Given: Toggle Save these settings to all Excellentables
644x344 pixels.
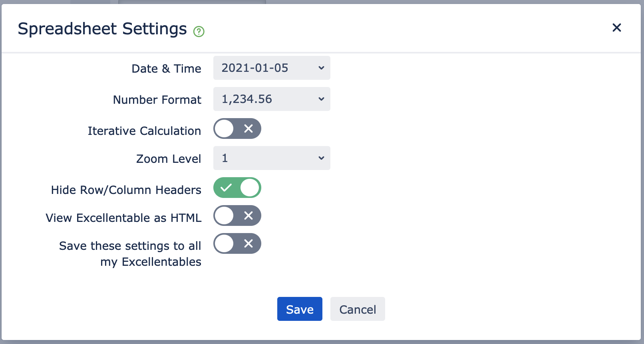Looking at the screenshot, I should pyautogui.click(x=237, y=243).
